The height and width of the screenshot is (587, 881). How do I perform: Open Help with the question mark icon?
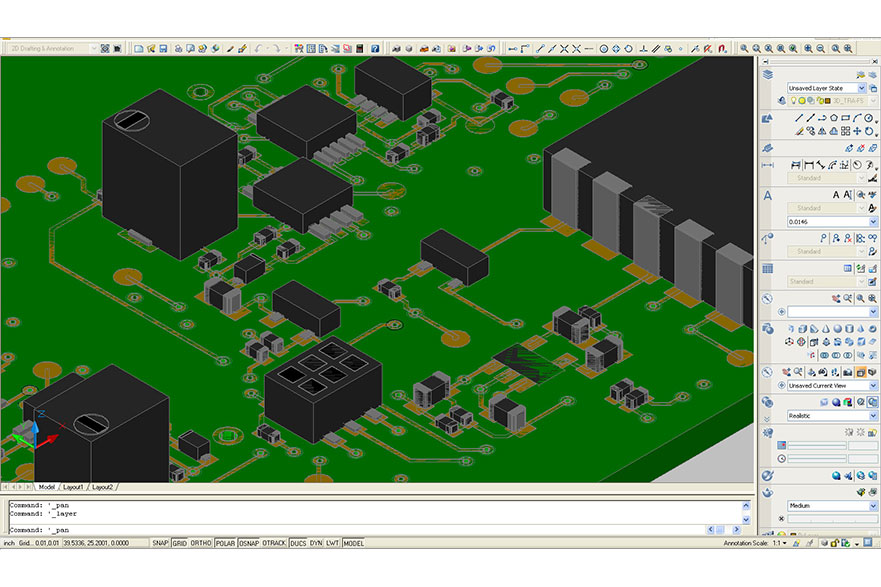click(x=375, y=48)
